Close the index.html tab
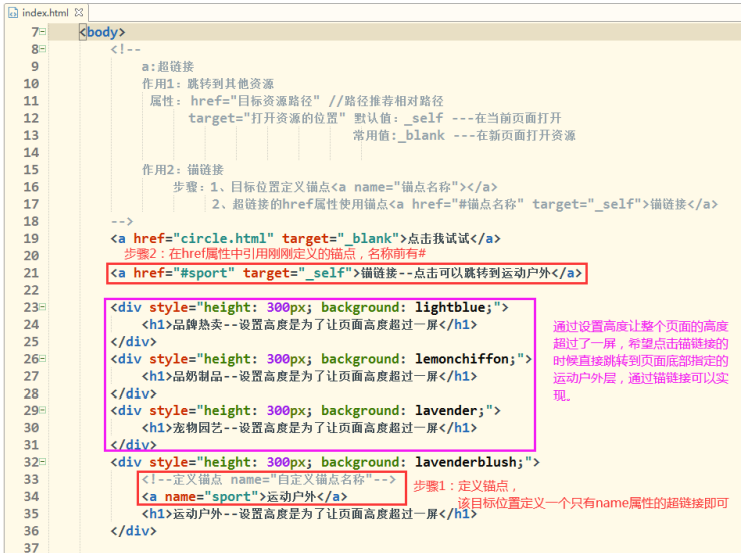 click(79, 12)
